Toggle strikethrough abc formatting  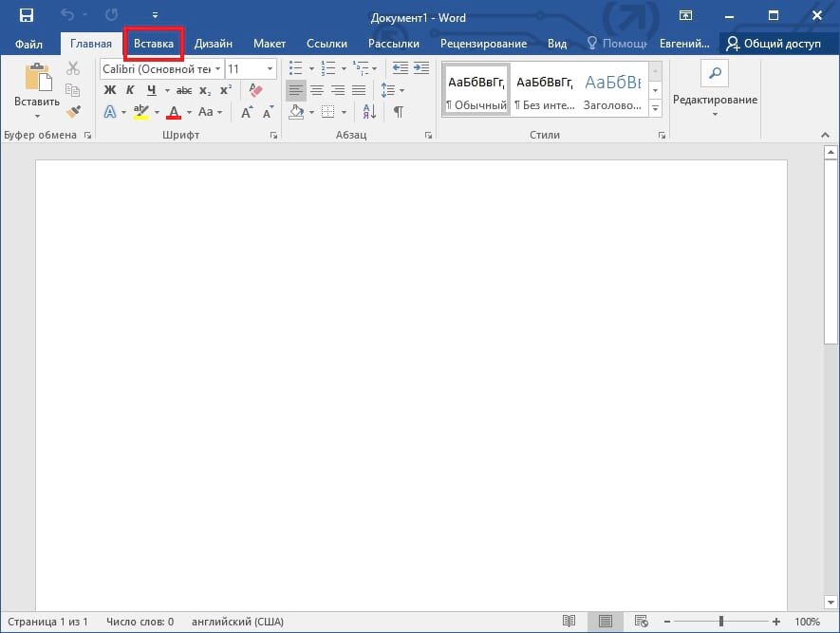pos(184,90)
